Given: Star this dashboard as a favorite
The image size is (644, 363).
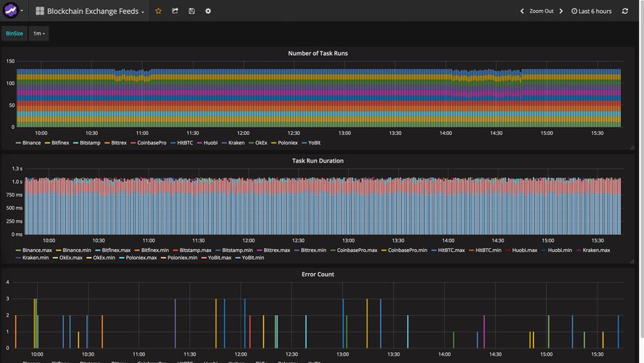Looking at the screenshot, I should tap(158, 11).
